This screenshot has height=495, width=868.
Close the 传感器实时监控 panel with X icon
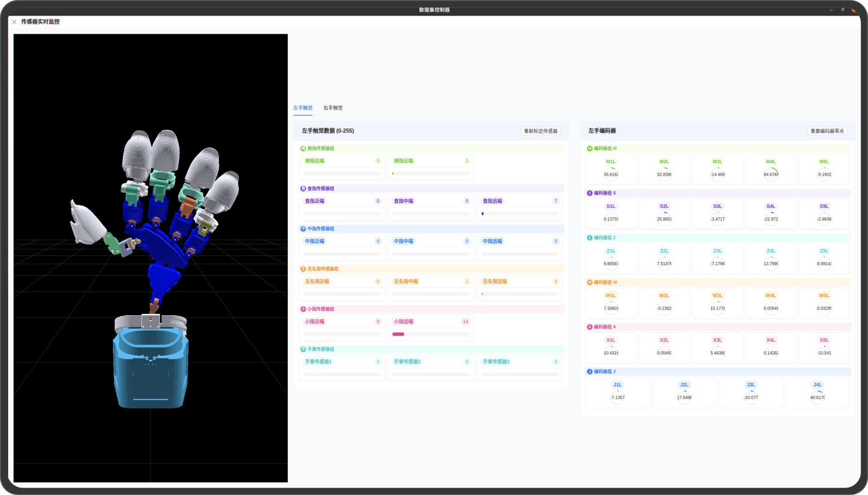tap(14, 22)
